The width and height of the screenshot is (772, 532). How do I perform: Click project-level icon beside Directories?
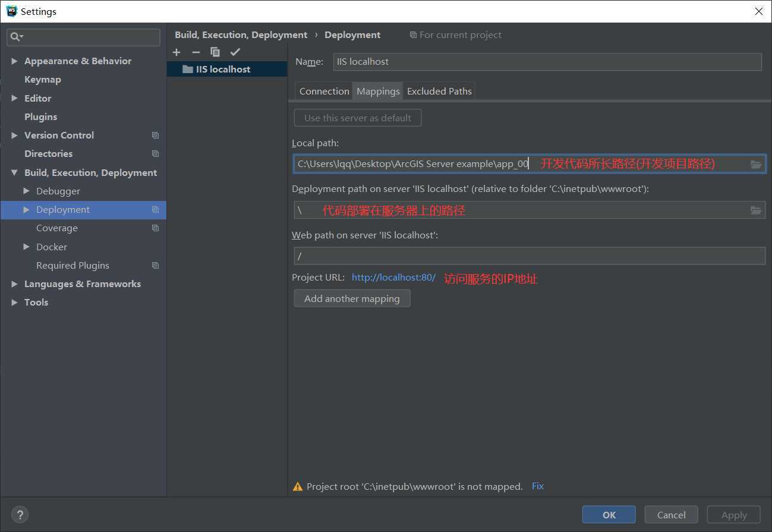[x=155, y=154]
